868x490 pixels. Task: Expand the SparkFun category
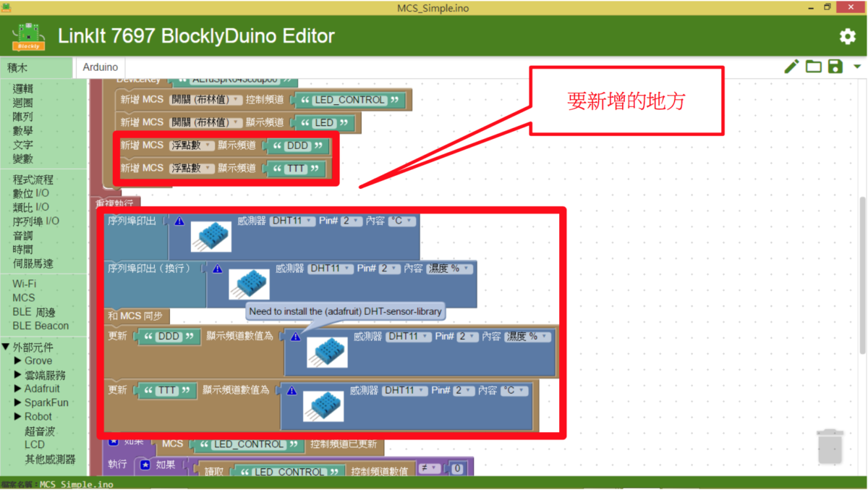point(18,402)
